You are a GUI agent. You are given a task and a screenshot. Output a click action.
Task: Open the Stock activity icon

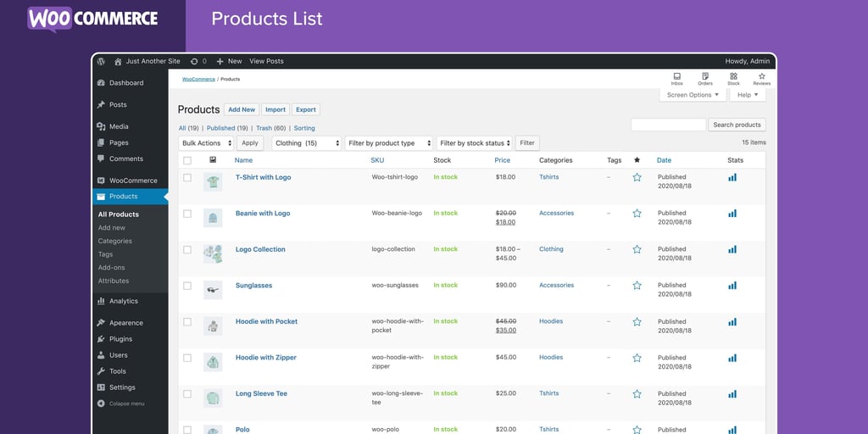[733, 76]
